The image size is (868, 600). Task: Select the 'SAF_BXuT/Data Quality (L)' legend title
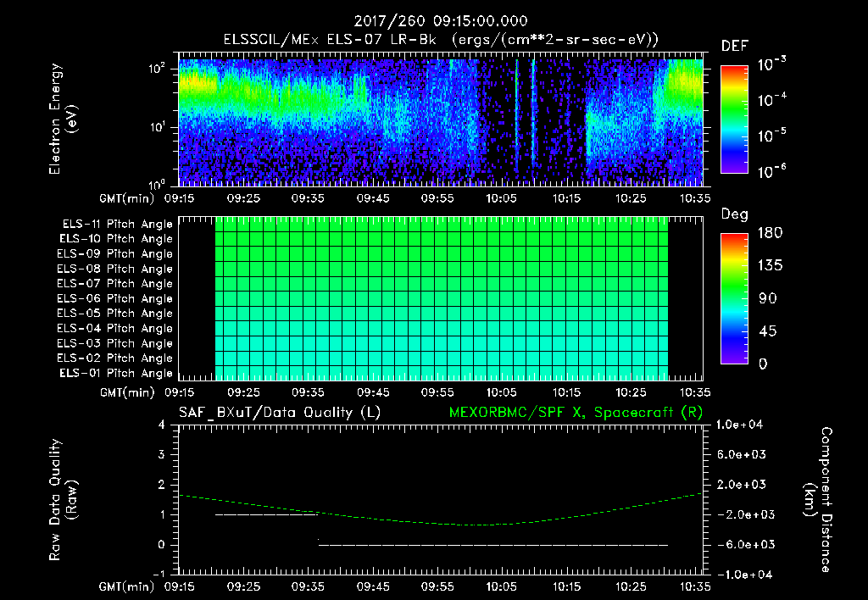[x=280, y=413]
